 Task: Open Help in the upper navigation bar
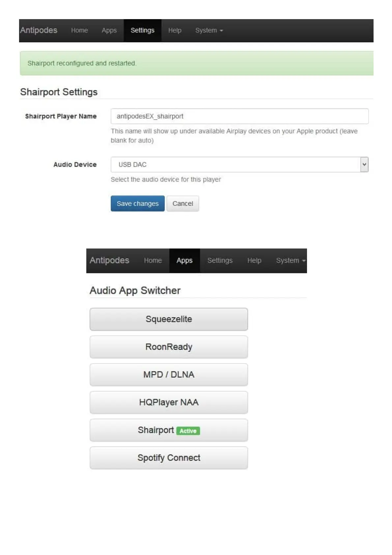point(175,30)
